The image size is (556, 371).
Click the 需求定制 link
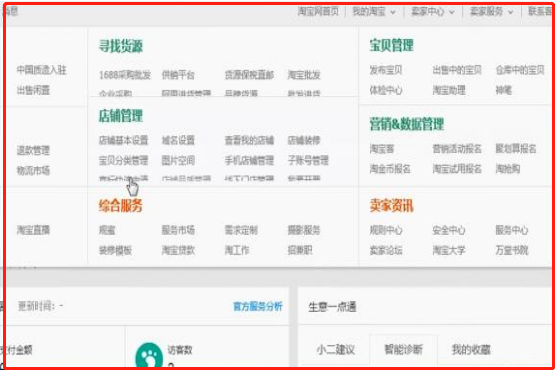tap(241, 230)
